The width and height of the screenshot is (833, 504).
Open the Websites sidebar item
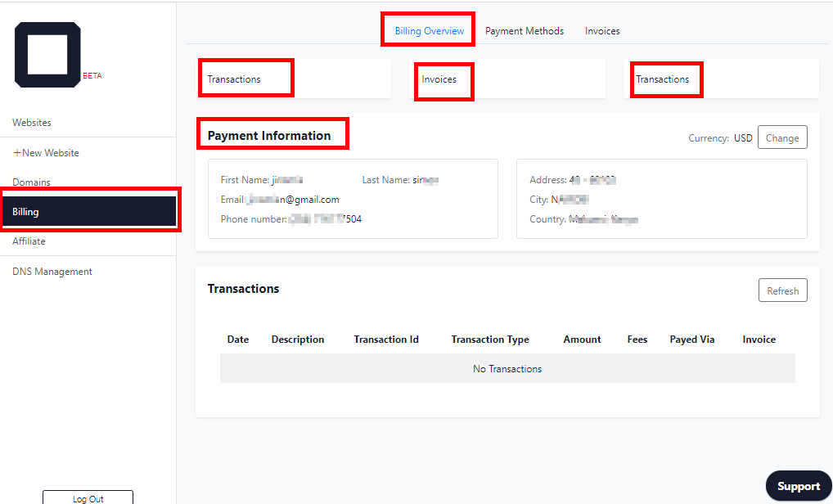32,123
